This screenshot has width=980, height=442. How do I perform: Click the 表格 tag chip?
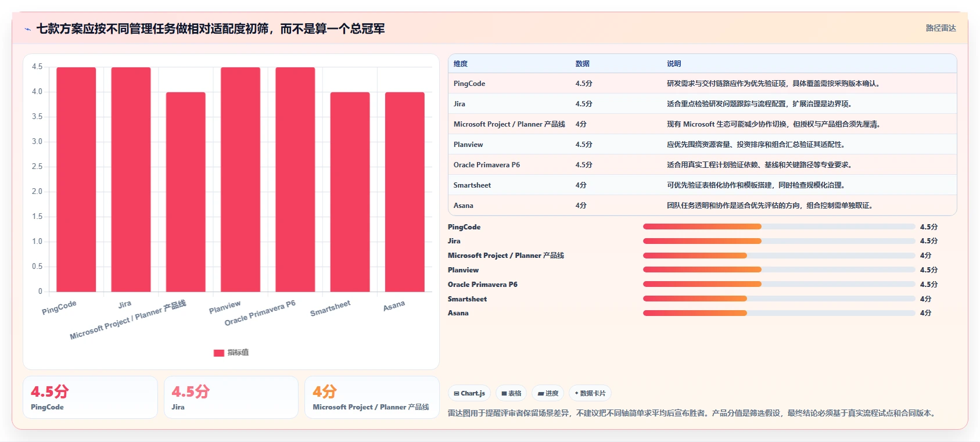(511, 393)
